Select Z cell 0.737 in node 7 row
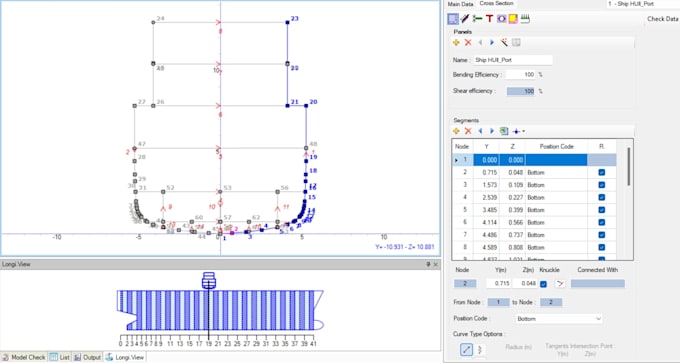The height and width of the screenshot is (363, 680). [512, 235]
